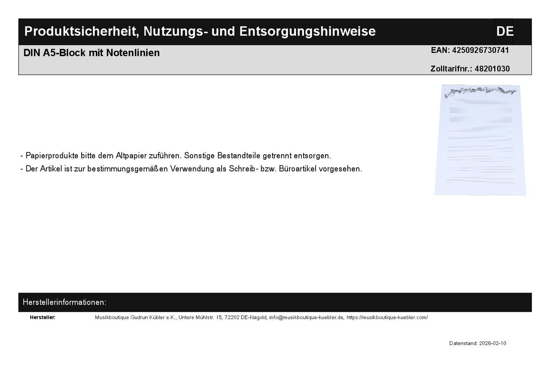
Task: Select the DE language code box
Action: (504, 31)
